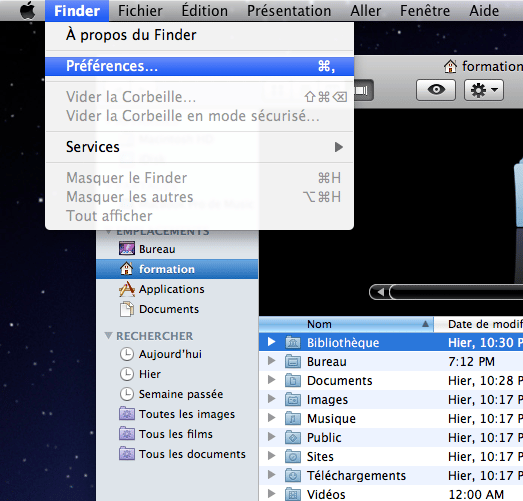The image size is (523, 501).
Task: Select Tous les films smart folder
Action: [x=176, y=434]
